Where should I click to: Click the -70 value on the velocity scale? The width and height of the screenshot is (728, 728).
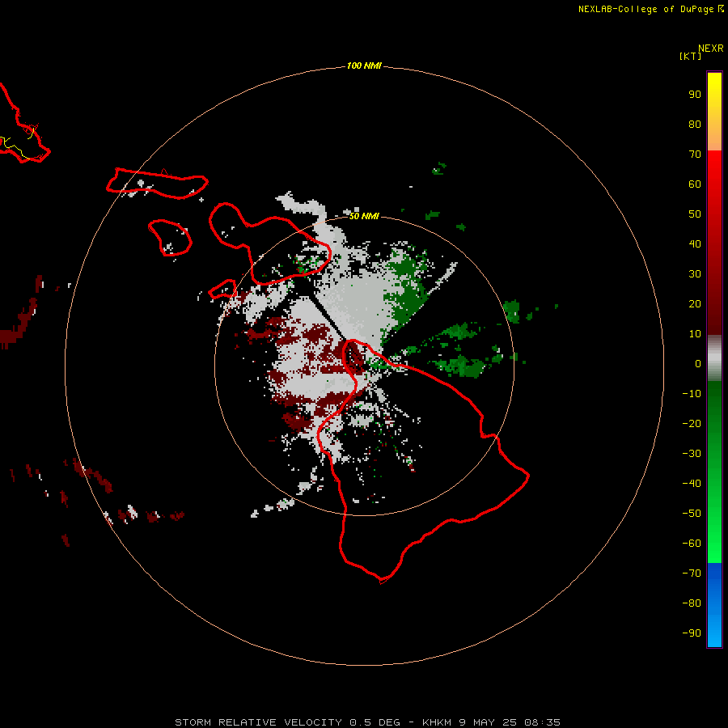[692, 574]
